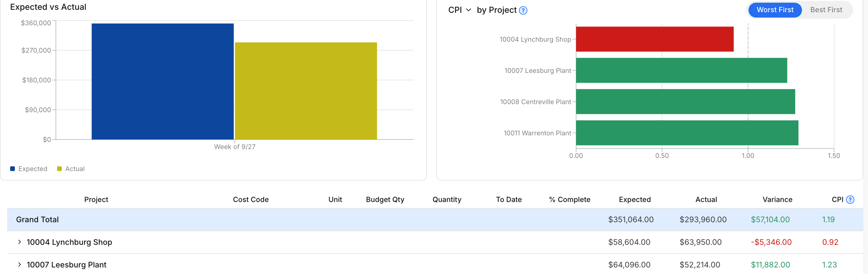Viewport: 868px width, 274px height.
Task: Click Leesburg CPI value 1.23
Action: click(829, 264)
